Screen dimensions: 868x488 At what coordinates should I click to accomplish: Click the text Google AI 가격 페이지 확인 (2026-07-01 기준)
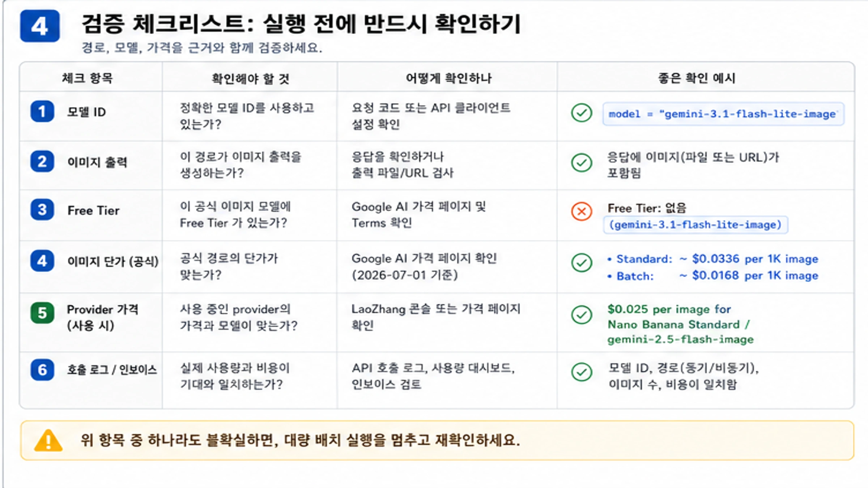[x=424, y=267]
